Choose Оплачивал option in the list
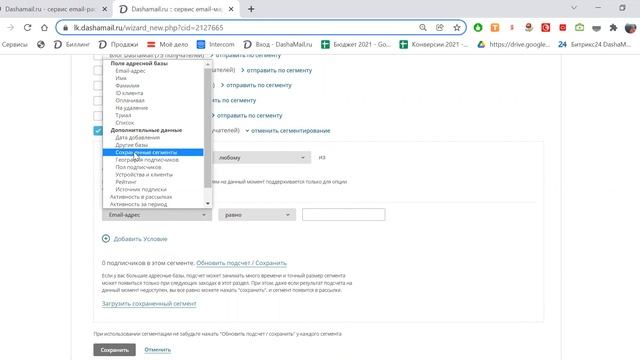 130,100
